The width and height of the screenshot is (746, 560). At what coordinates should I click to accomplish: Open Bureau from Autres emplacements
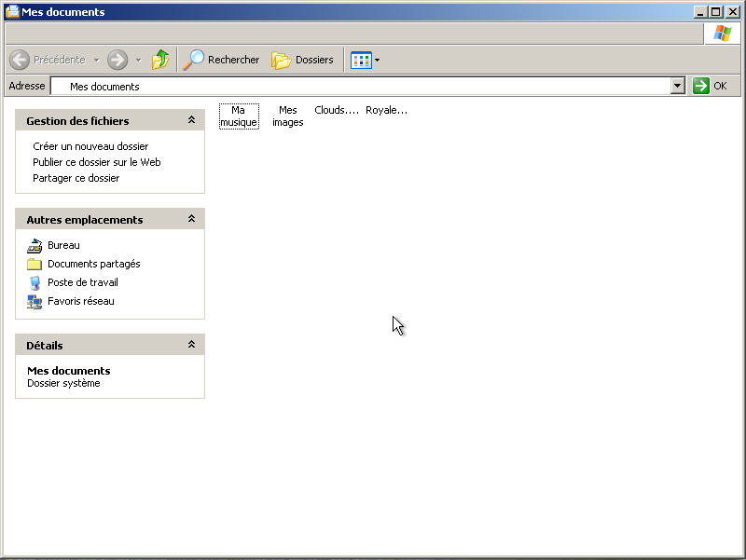63,245
